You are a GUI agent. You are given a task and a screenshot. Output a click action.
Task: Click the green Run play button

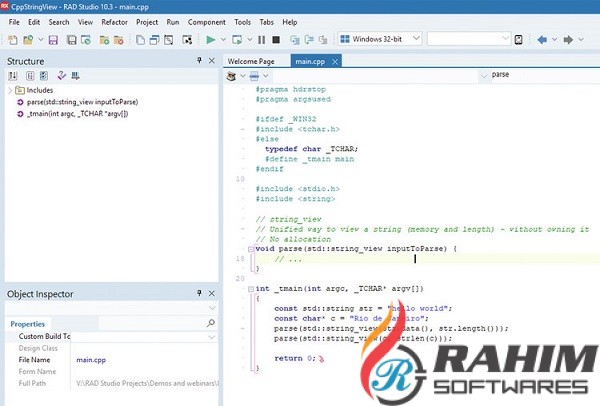pyautogui.click(x=210, y=39)
